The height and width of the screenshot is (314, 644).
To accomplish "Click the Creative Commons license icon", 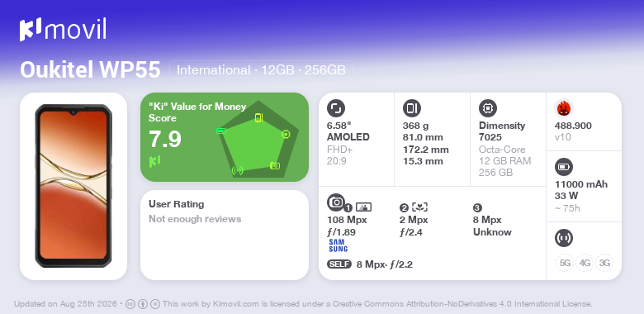I will tap(130, 304).
